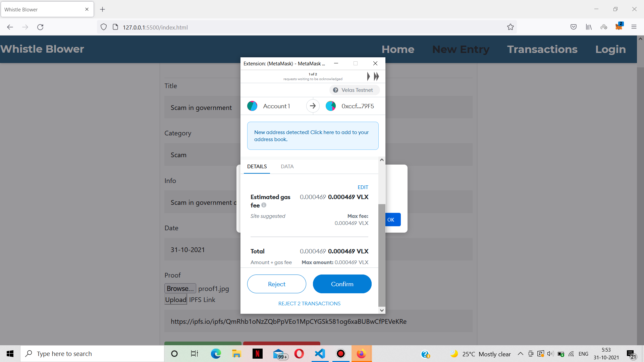Click gas fee info icon
The height and width of the screenshot is (362, 644).
(264, 205)
